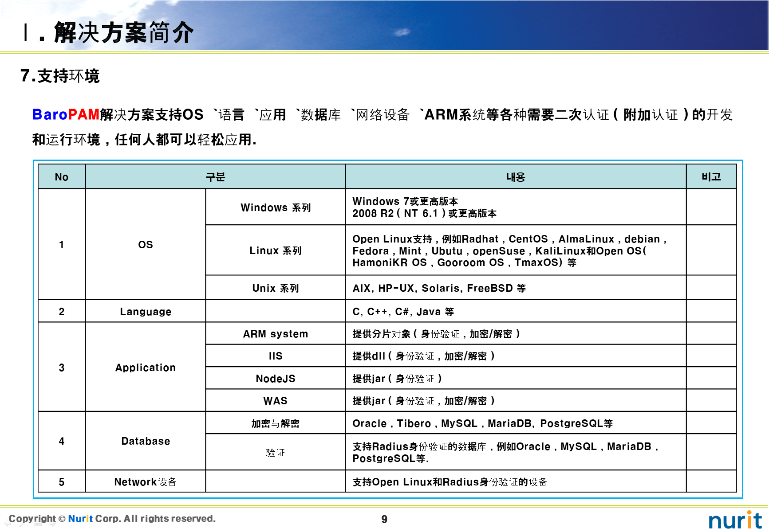Select the 'OS' category cell
The image size is (769, 532).
[146, 244]
